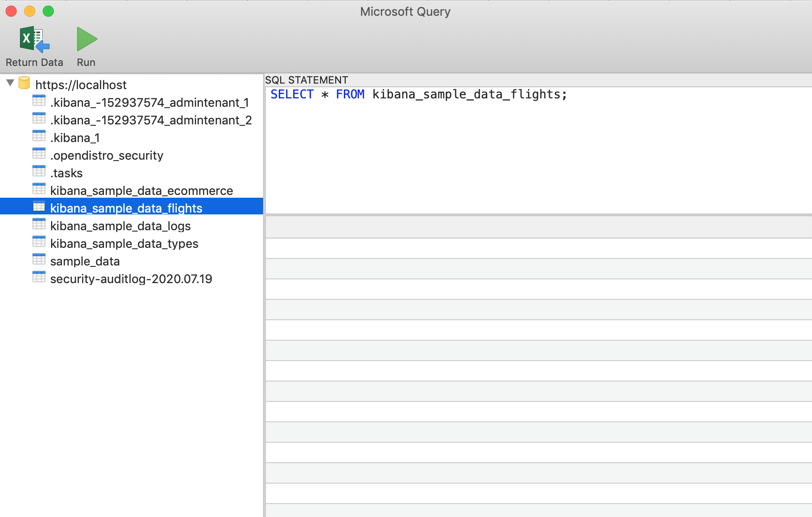This screenshot has width=812, height=517.
Task: Click the results grid header row
Action: tap(539, 227)
